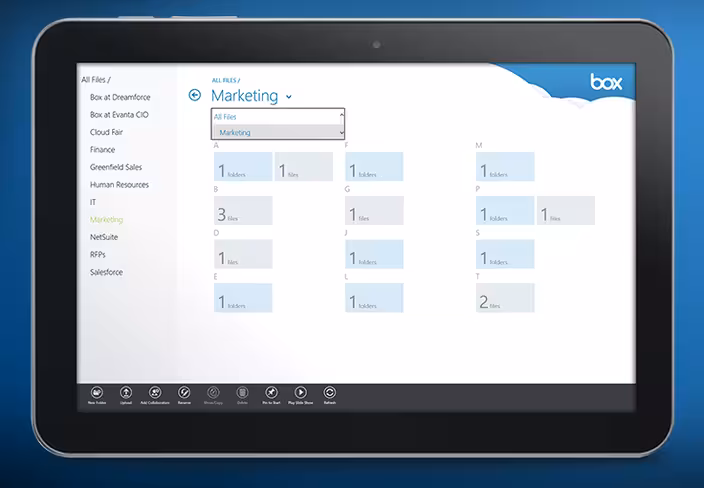
Task: Open the 1 folders tile under L
Action: pos(374,298)
